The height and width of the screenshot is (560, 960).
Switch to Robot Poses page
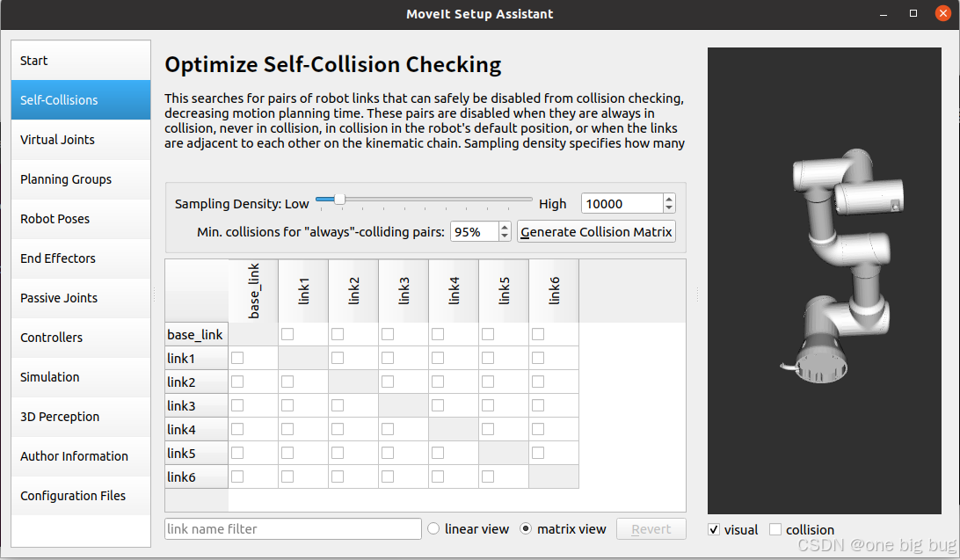[x=81, y=219]
